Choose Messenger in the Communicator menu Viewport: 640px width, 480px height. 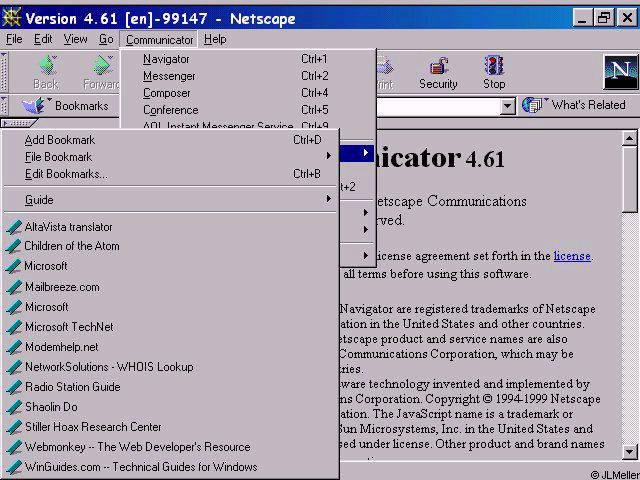169,76
